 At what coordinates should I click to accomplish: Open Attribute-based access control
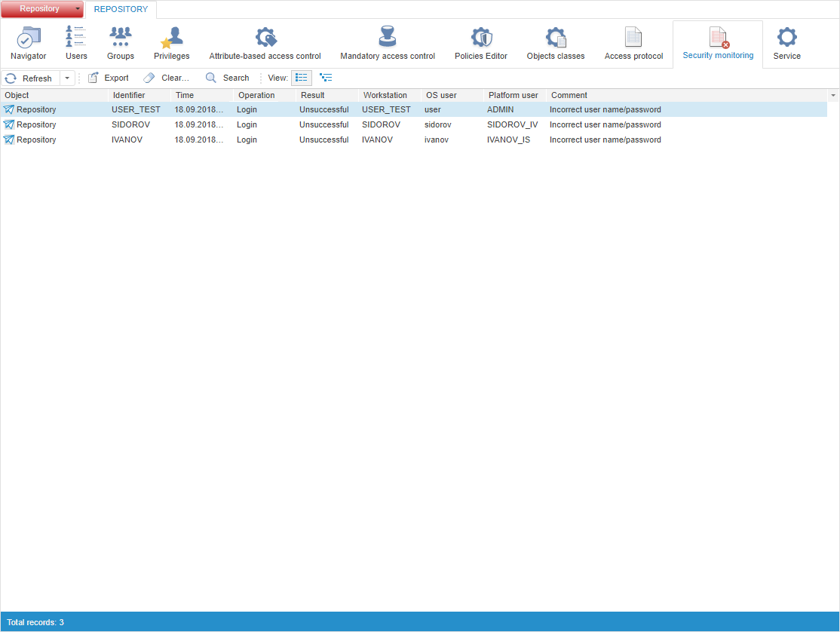pyautogui.click(x=265, y=44)
